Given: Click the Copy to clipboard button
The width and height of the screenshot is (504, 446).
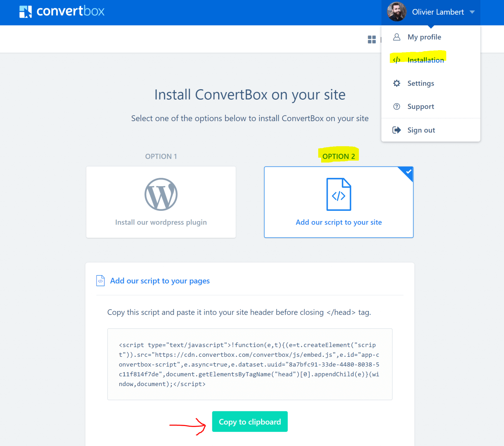Looking at the screenshot, I should (x=250, y=422).
